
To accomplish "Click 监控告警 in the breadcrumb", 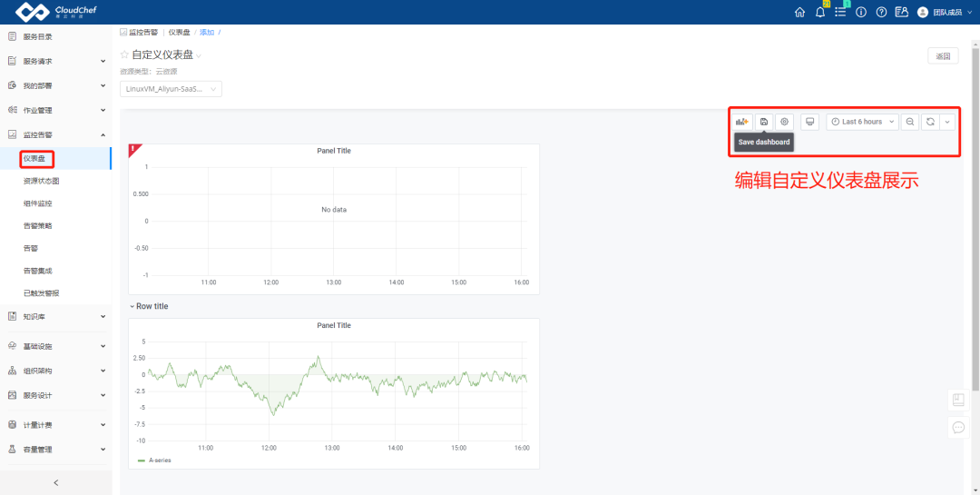I will pos(143,32).
